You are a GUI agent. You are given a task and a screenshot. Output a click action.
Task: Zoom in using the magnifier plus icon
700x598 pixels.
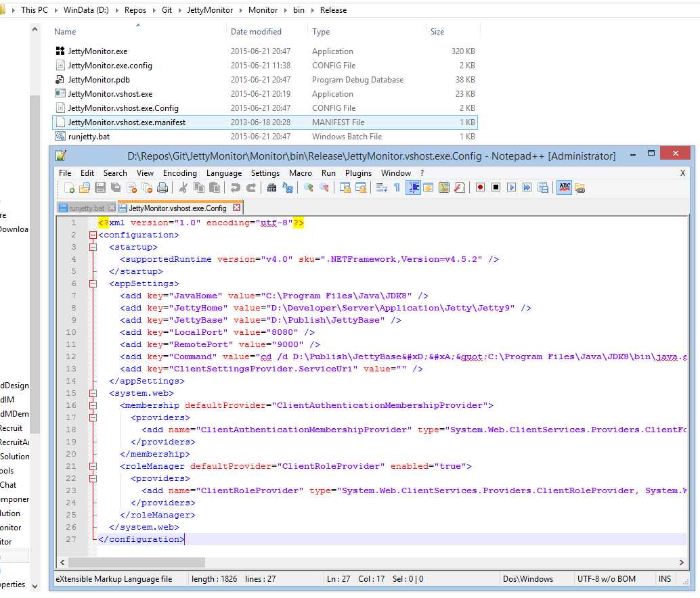click(x=308, y=188)
